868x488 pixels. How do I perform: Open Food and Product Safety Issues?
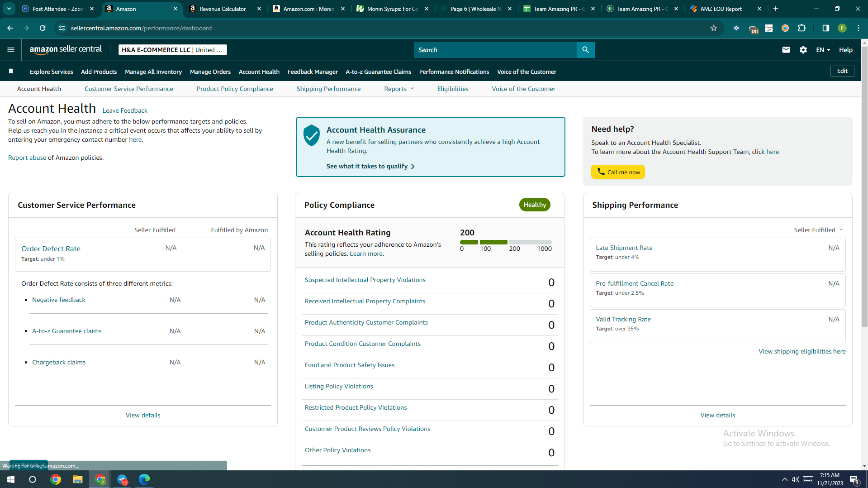tap(350, 365)
